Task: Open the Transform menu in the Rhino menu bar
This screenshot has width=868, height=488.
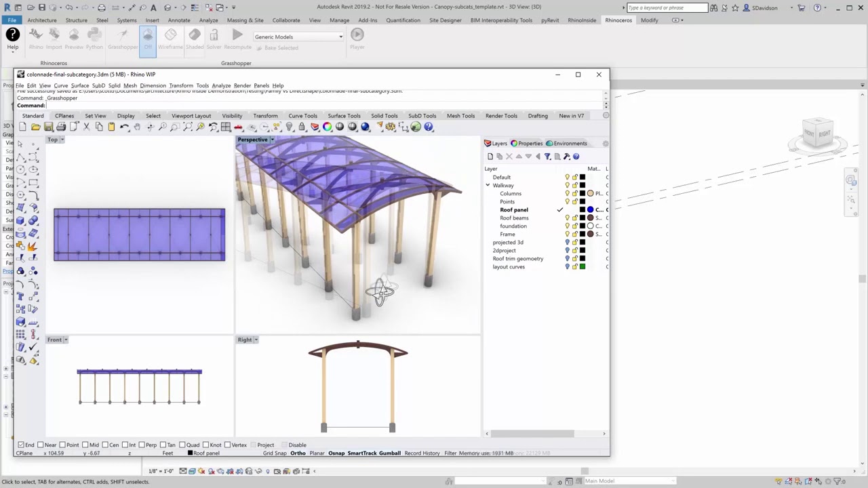Action: coord(181,85)
